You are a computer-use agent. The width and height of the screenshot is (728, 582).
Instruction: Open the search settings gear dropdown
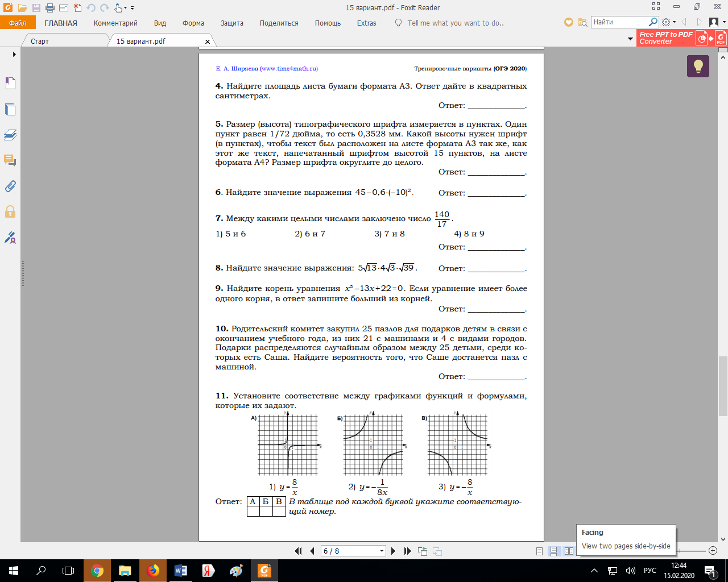[669, 22]
